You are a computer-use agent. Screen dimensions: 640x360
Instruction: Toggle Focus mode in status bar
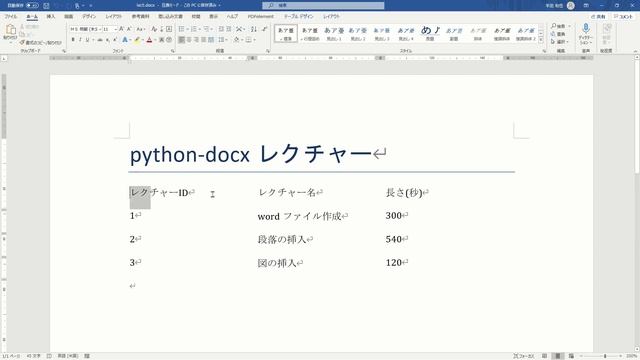click(524, 356)
